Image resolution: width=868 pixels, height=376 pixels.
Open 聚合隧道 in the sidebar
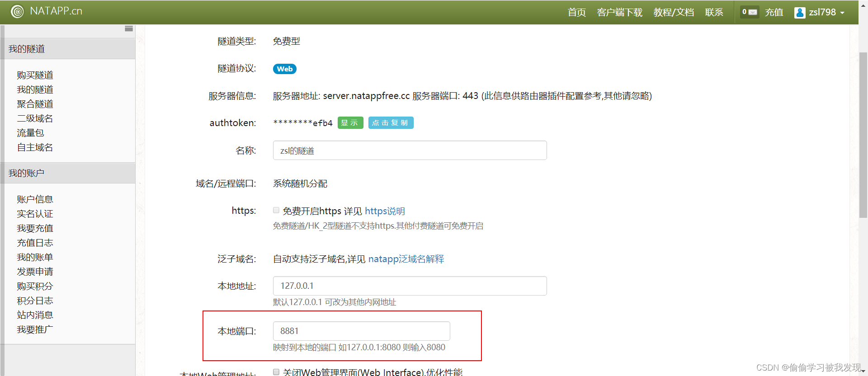pos(35,104)
